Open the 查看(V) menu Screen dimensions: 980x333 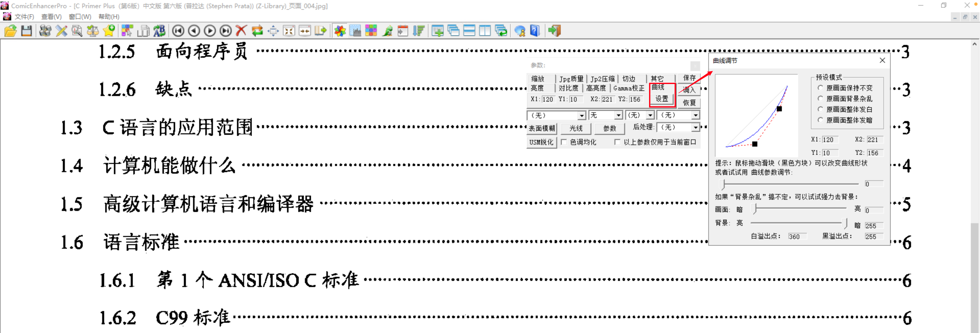51,17
